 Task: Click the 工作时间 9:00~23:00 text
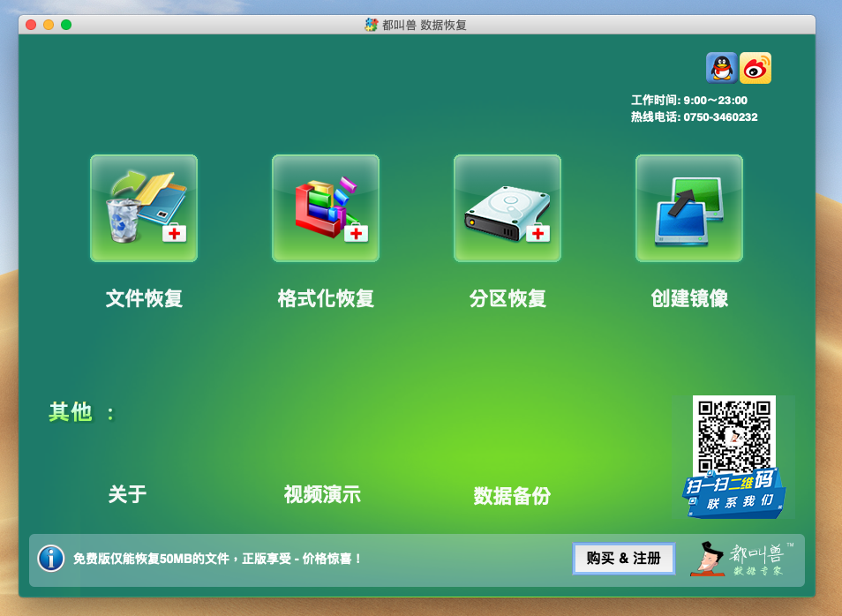pyautogui.click(x=689, y=101)
